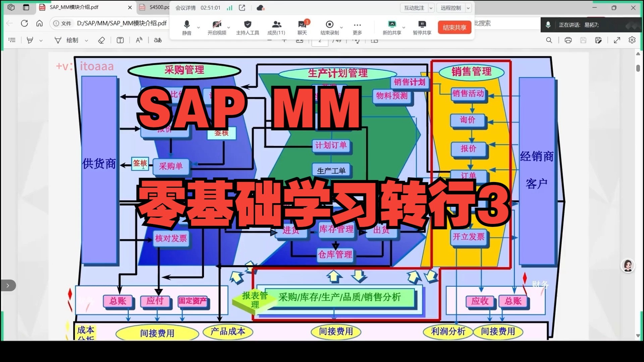Activate read aloud icon
The image size is (644, 362).
tap(139, 40)
